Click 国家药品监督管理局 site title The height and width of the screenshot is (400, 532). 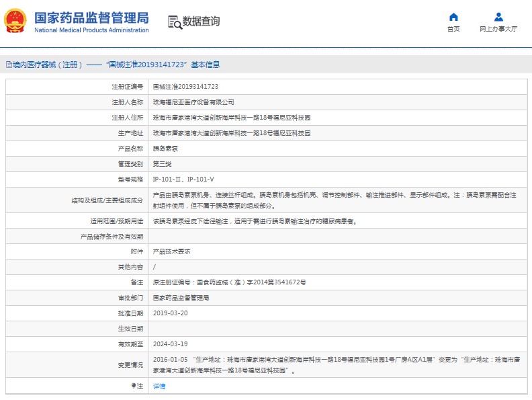pyautogui.click(x=91, y=18)
